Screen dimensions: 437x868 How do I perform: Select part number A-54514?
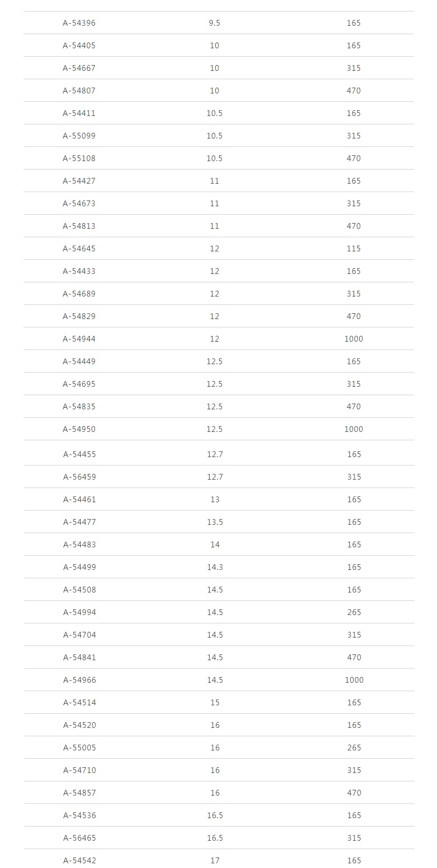(80, 703)
